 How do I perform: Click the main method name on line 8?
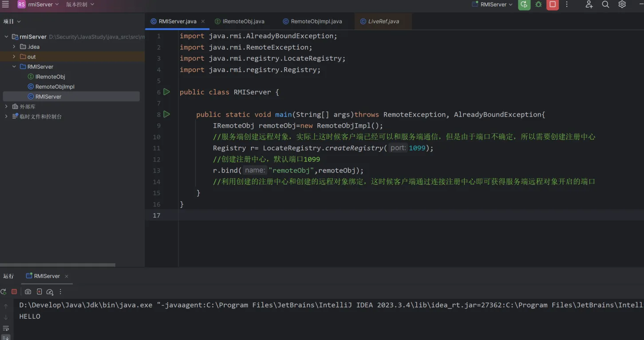(284, 114)
